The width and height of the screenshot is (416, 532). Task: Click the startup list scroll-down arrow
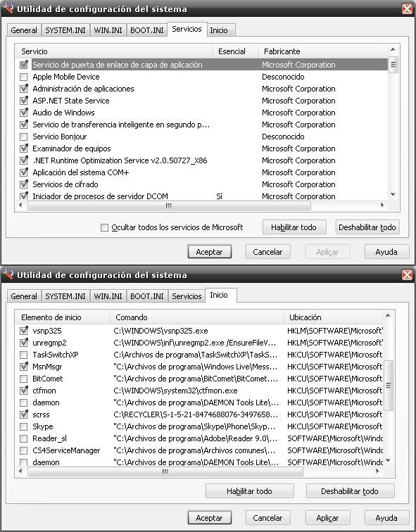(388, 460)
